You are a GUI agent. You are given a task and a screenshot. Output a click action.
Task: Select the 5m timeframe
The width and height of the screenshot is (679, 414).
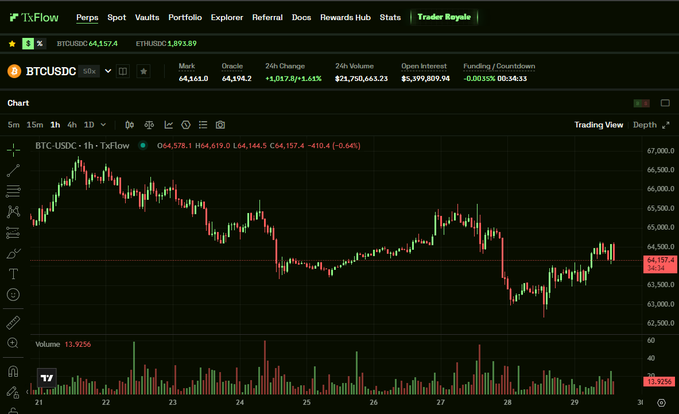13,125
